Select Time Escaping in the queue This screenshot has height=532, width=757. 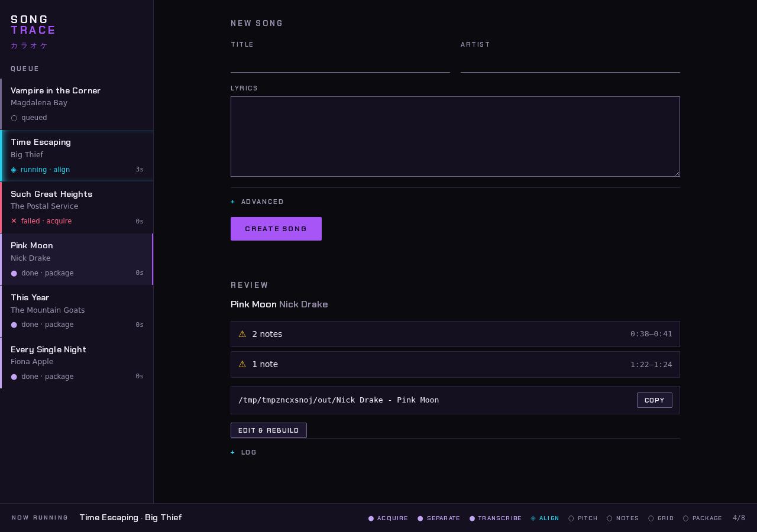77,156
